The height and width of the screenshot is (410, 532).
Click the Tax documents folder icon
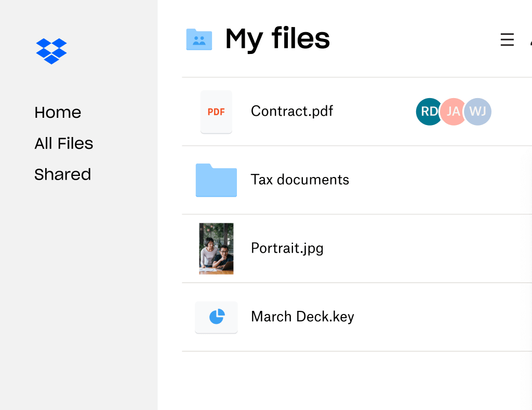click(x=216, y=180)
